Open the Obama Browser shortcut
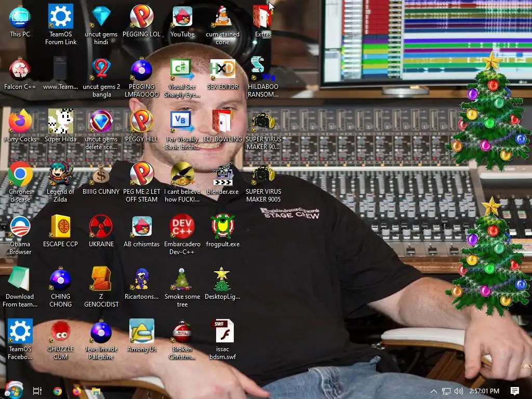Screen dimensions: 532x399 [20, 227]
